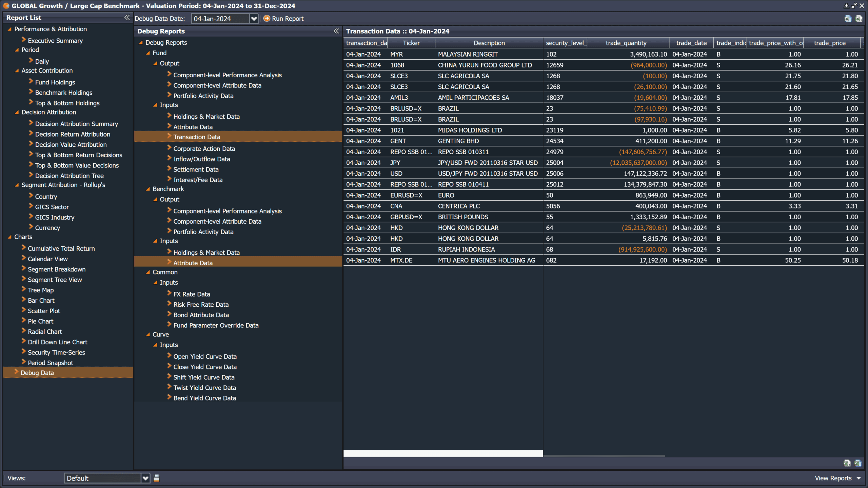
Task: Select the CHINA YURUN FOOD GROUP LTD row
Action: 603,65
